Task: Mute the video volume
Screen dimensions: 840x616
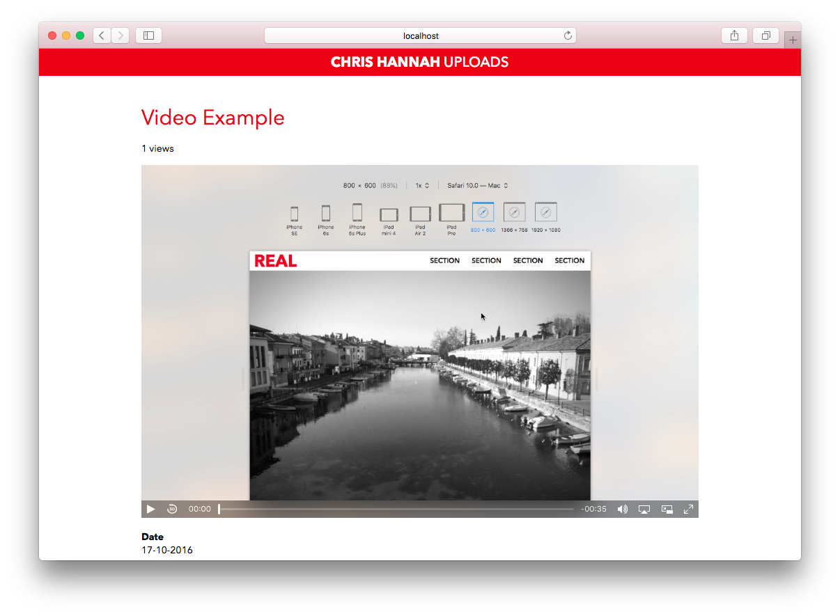Action: click(x=622, y=509)
